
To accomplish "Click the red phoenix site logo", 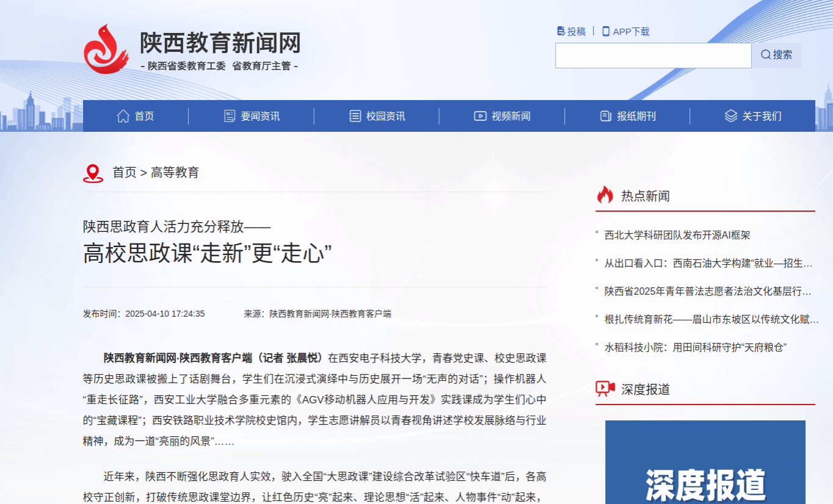I will [x=106, y=49].
